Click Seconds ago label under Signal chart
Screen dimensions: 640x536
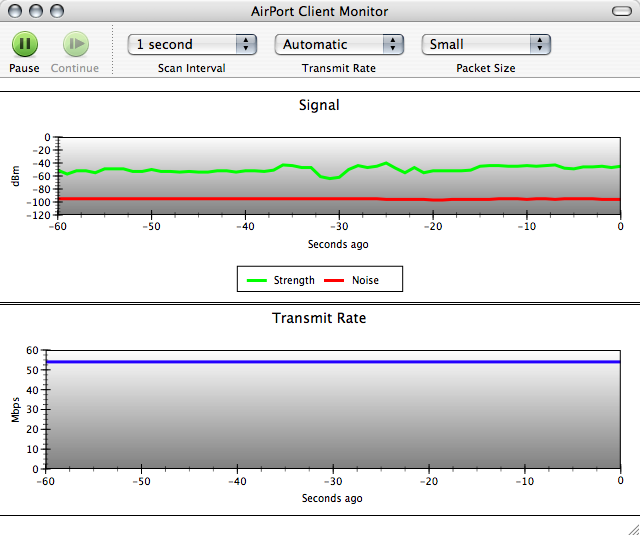click(x=338, y=245)
